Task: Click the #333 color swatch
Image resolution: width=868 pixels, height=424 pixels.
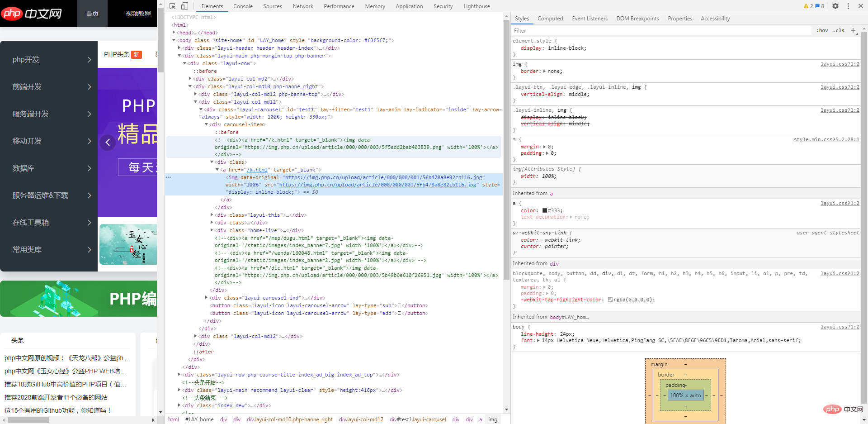Action: coord(545,210)
